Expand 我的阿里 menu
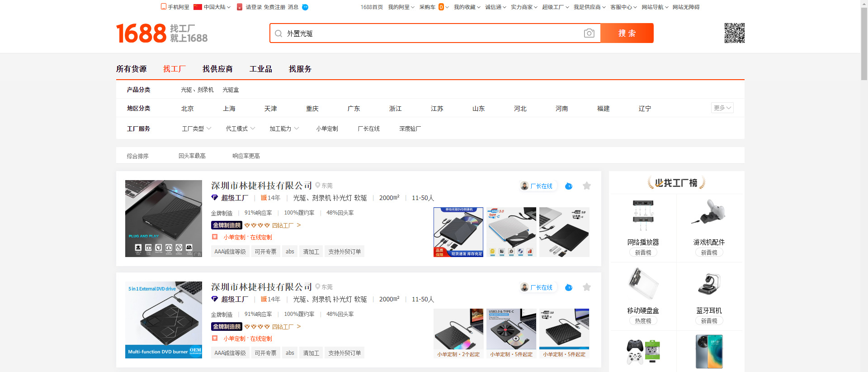The height and width of the screenshot is (372, 868). pos(401,7)
